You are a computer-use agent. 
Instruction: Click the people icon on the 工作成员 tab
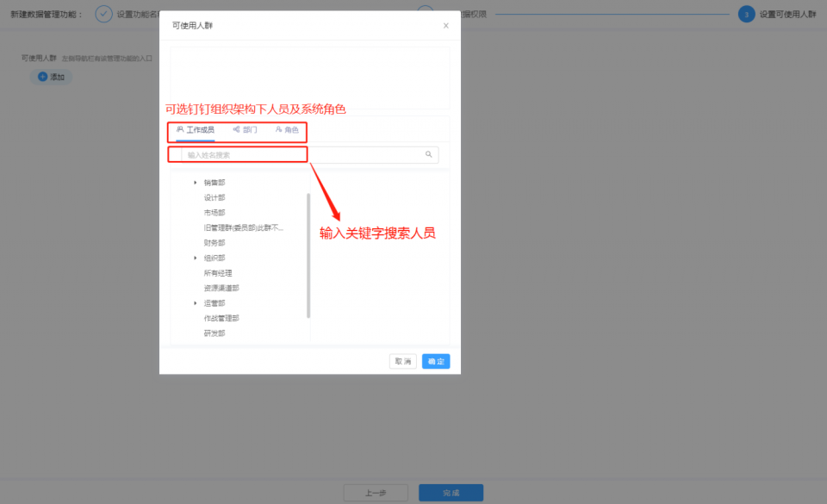(x=179, y=130)
